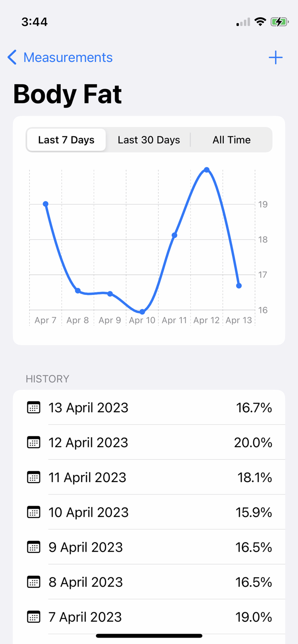Tap the Wi-Fi icon in the status bar
This screenshot has width=298, height=644.
[x=260, y=21]
